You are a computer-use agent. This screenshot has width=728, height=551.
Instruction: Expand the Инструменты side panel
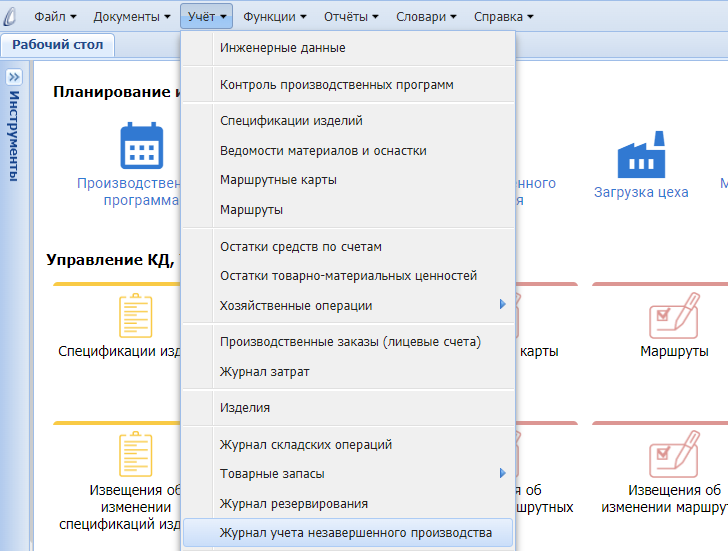tap(14, 77)
